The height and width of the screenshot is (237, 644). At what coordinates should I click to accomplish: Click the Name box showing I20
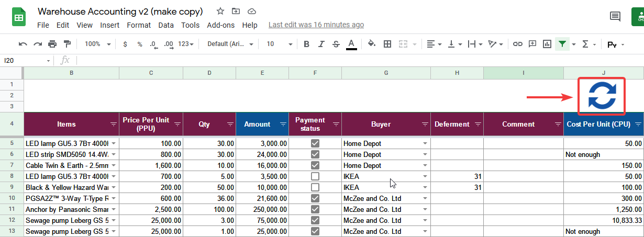pyautogui.click(x=26, y=60)
